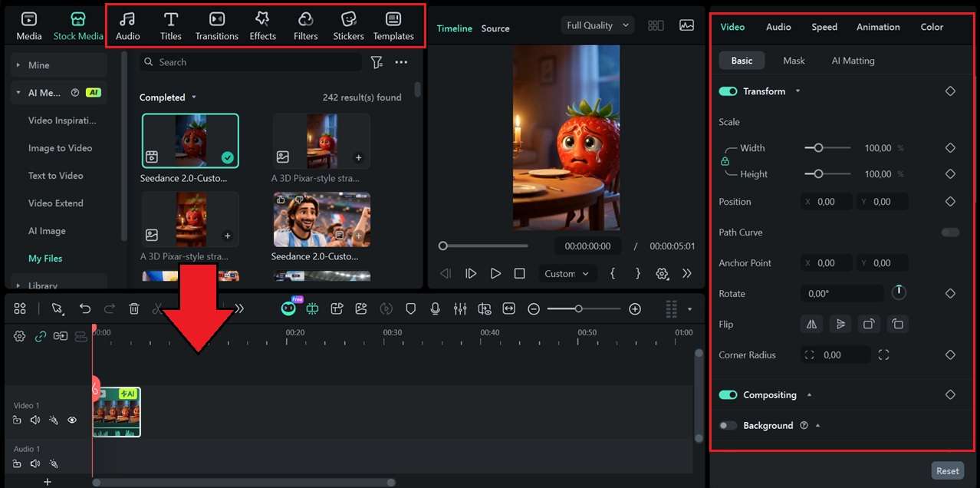Click the undo arrow in timeline toolbar

[x=85, y=308]
